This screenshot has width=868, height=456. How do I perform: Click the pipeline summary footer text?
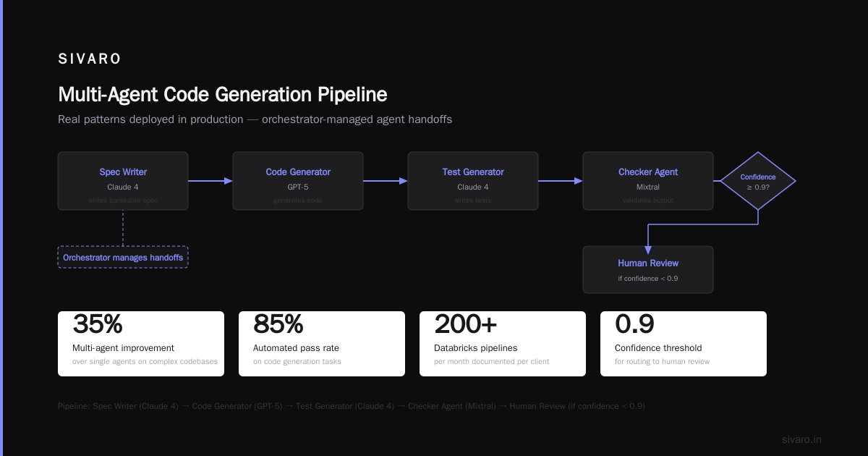tap(352, 406)
